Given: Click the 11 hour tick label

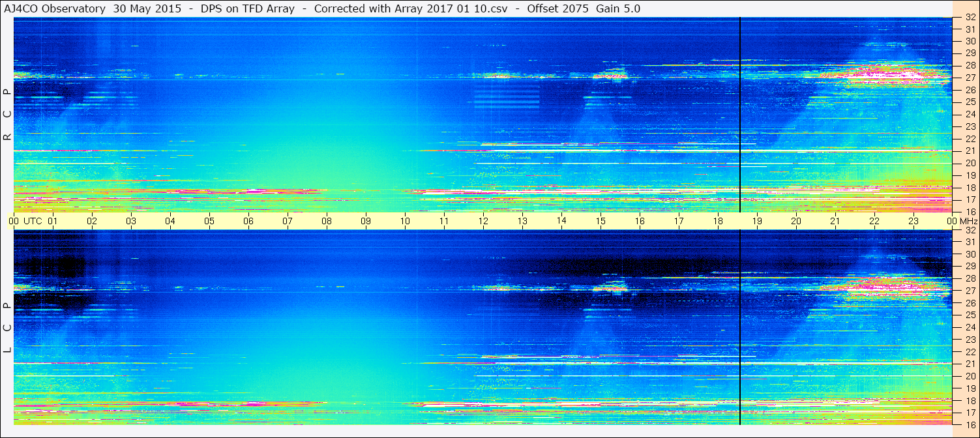Looking at the screenshot, I should pos(444,221).
